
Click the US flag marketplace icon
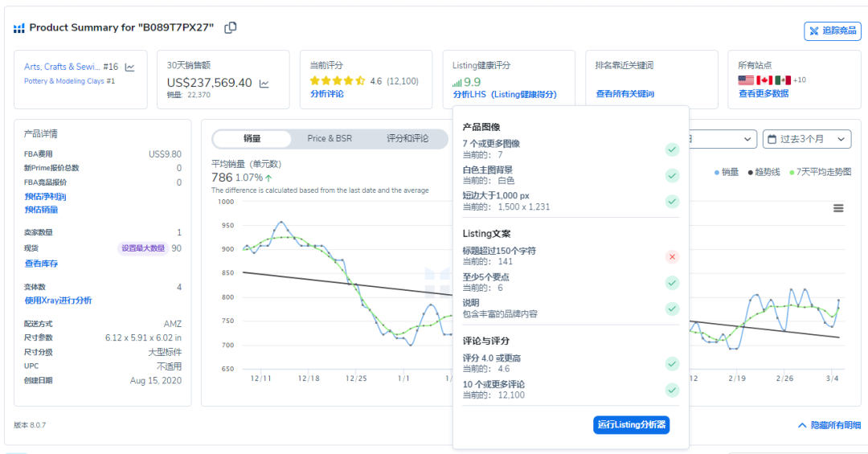[x=746, y=80]
